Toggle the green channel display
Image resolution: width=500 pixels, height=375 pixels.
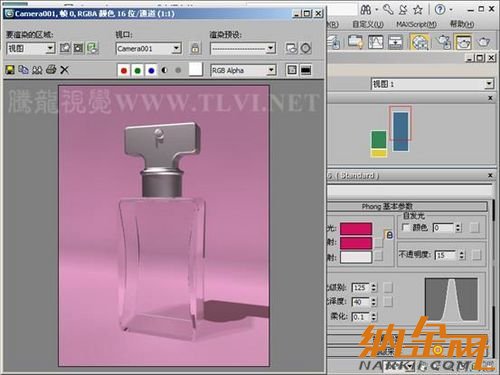pyautogui.click(x=137, y=70)
